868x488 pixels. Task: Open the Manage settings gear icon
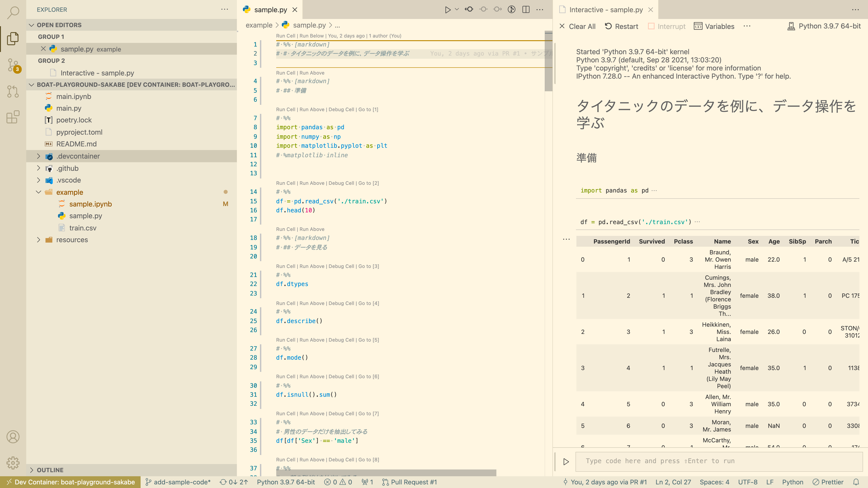pyautogui.click(x=13, y=463)
